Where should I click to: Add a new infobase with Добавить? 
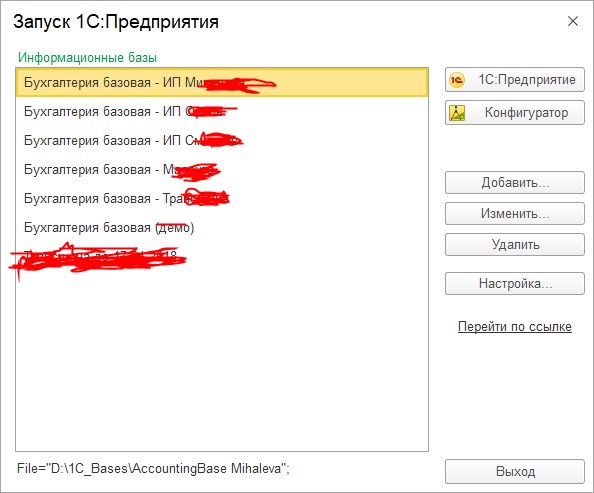point(514,183)
